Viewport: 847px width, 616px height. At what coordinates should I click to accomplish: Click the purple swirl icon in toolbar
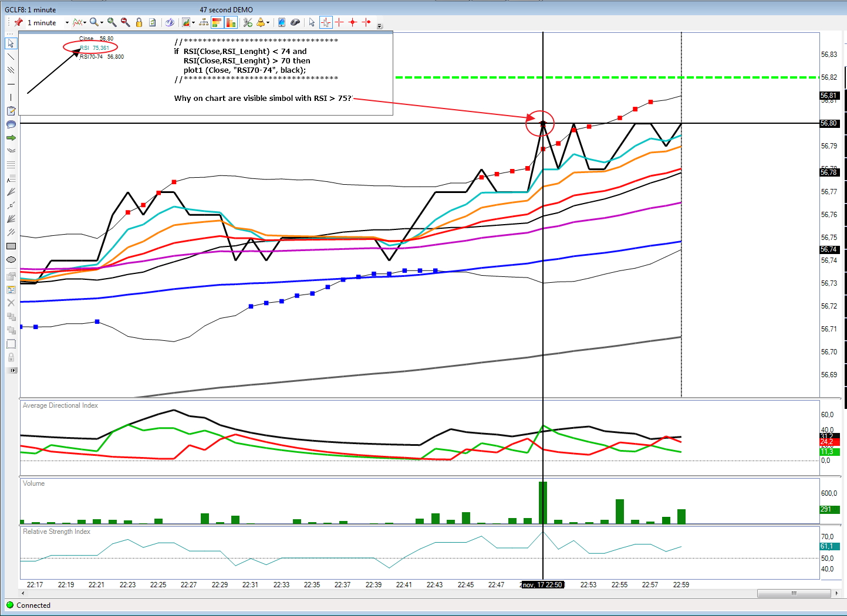170,22
